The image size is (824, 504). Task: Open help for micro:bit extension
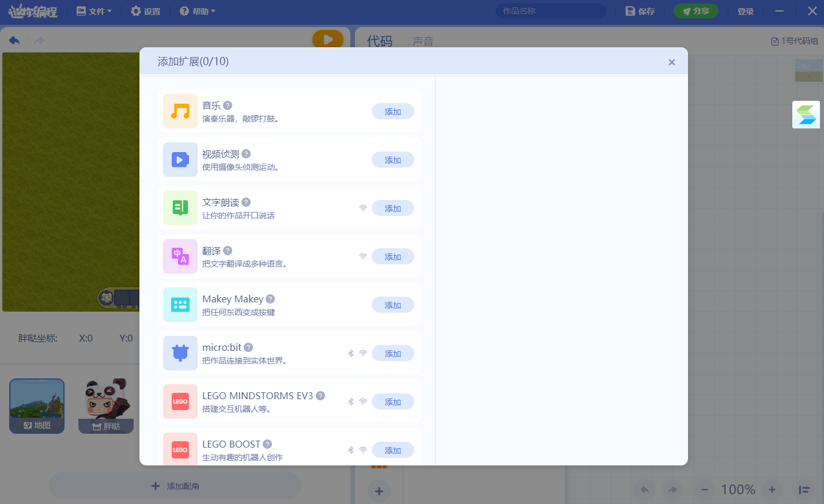pyautogui.click(x=248, y=347)
